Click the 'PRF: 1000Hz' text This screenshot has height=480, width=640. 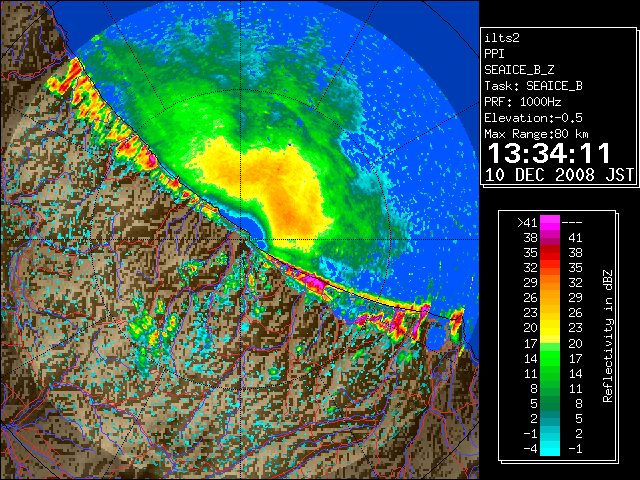click(x=523, y=102)
